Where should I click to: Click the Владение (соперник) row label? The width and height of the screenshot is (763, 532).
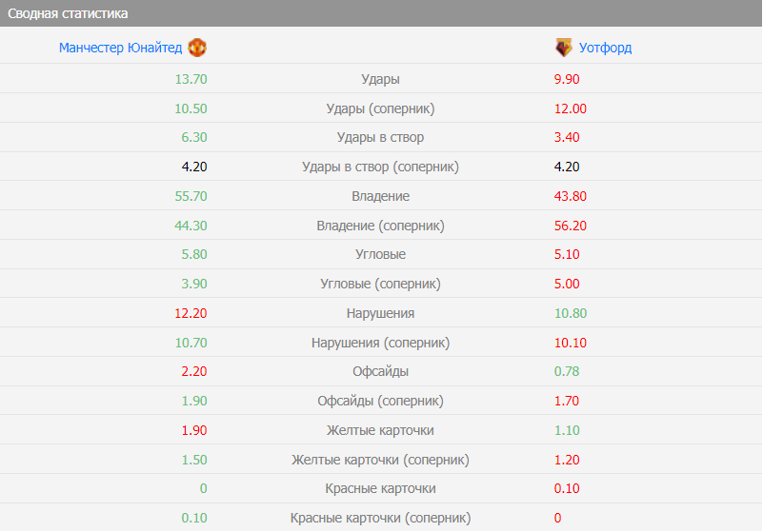pyautogui.click(x=380, y=226)
